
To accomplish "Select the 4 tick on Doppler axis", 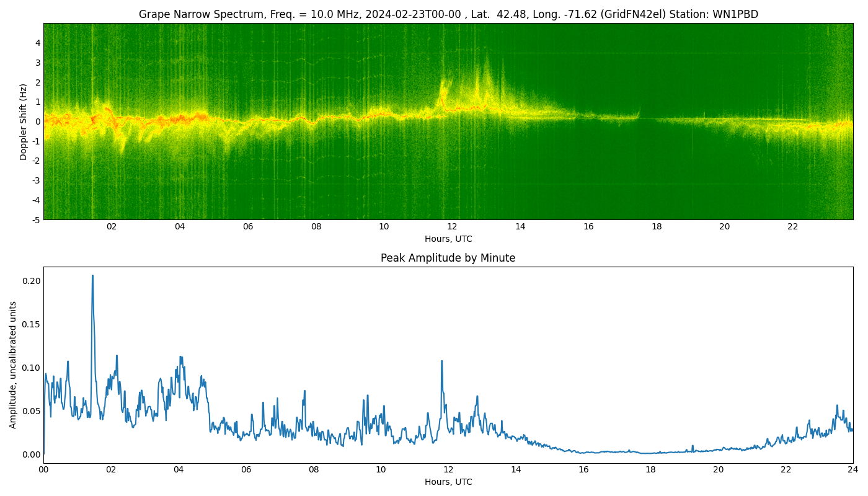I will coord(37,43).
